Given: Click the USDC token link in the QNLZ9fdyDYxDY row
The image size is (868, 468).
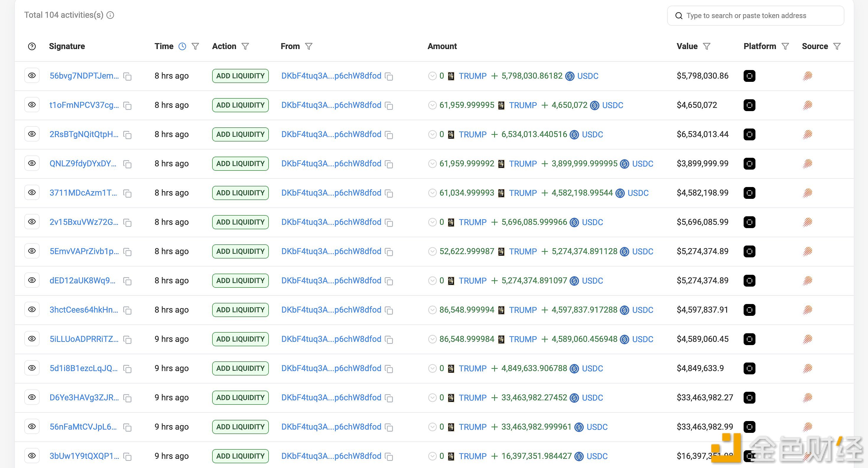Looking at the screenshot, I should coord(643,164).
